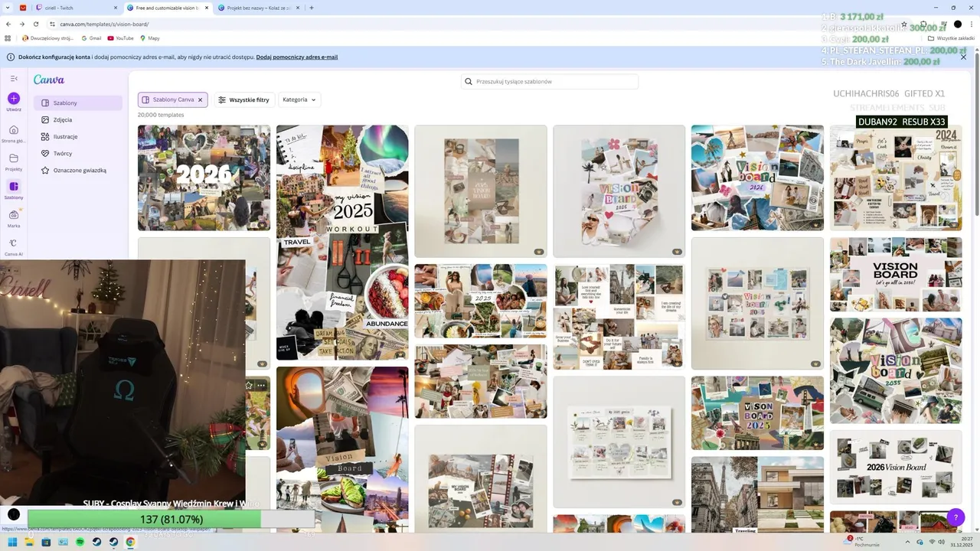
Task: Open Strona główna in Canva rail
Action: click(14, 133)
